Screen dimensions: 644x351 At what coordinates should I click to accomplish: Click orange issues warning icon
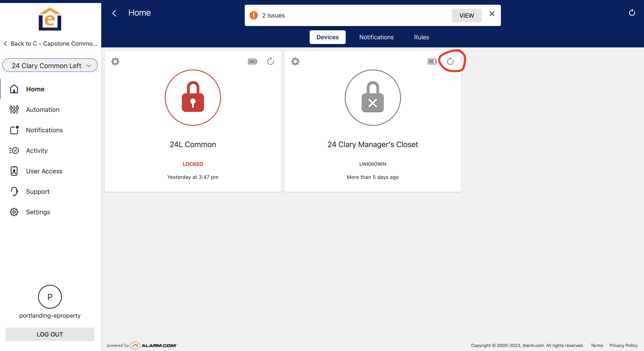(x=253, y=15)
